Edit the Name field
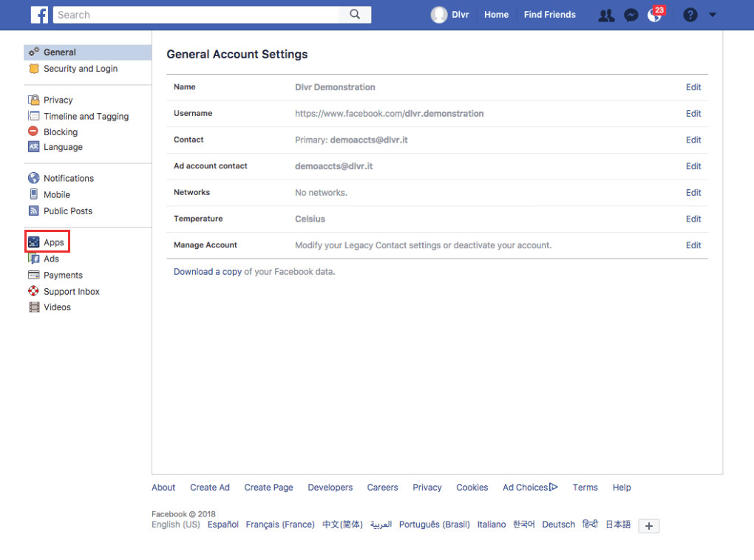The width and height of the screenshot is (754, 560). click(x=693, y=87)
